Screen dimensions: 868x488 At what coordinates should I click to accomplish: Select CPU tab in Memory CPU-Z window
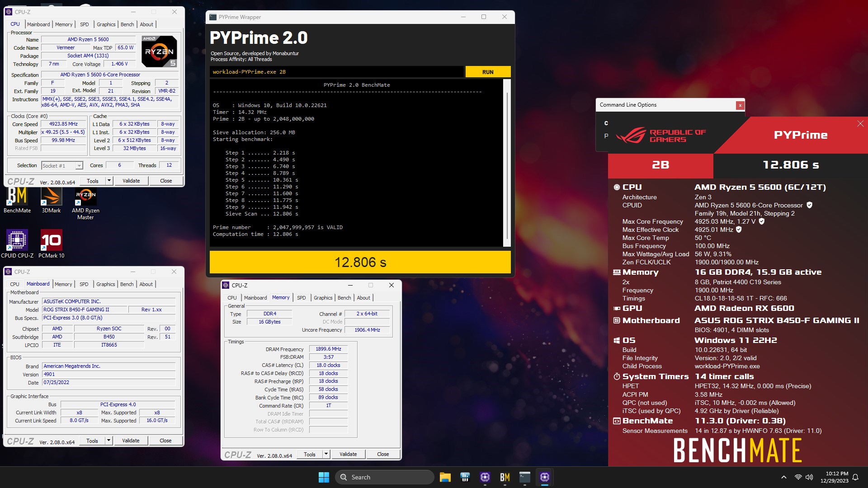232,298
